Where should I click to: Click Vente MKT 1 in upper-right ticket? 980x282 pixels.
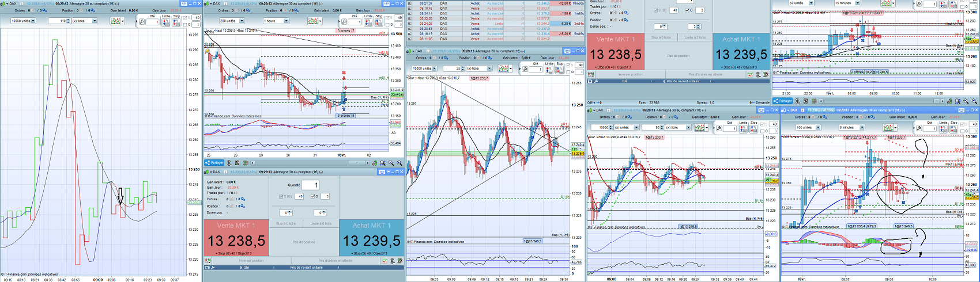click(x=616, y=52)
